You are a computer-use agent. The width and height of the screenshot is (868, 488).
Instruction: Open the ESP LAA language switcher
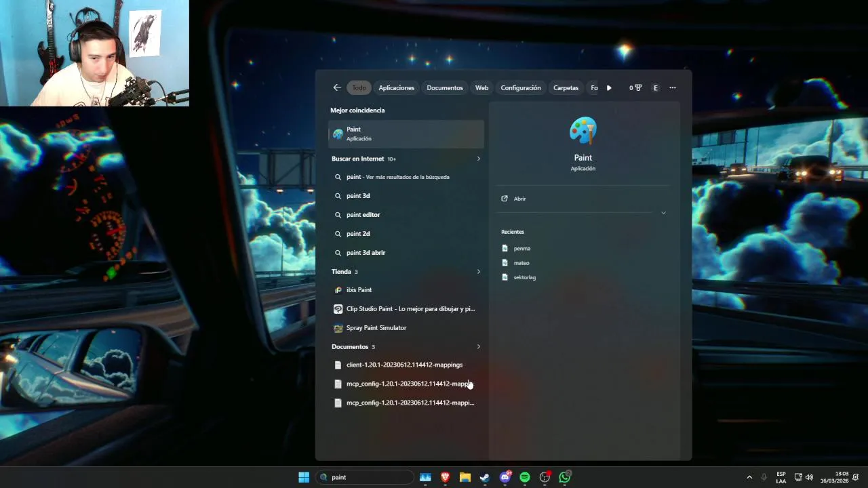[x=781, y=477]
